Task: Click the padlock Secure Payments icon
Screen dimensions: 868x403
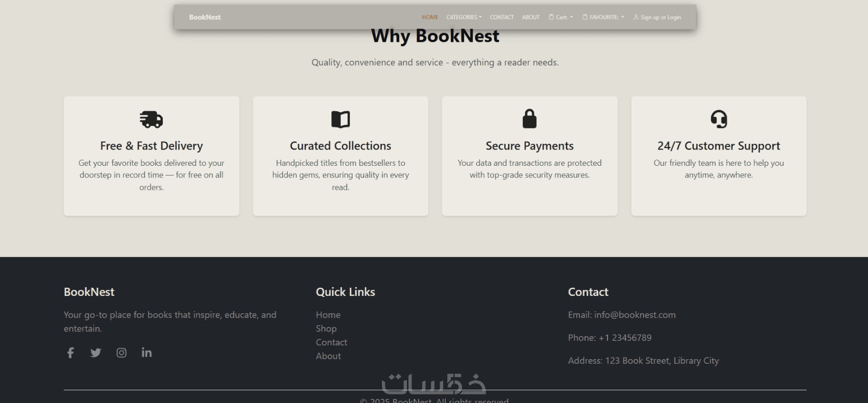Action: point(529,119)
